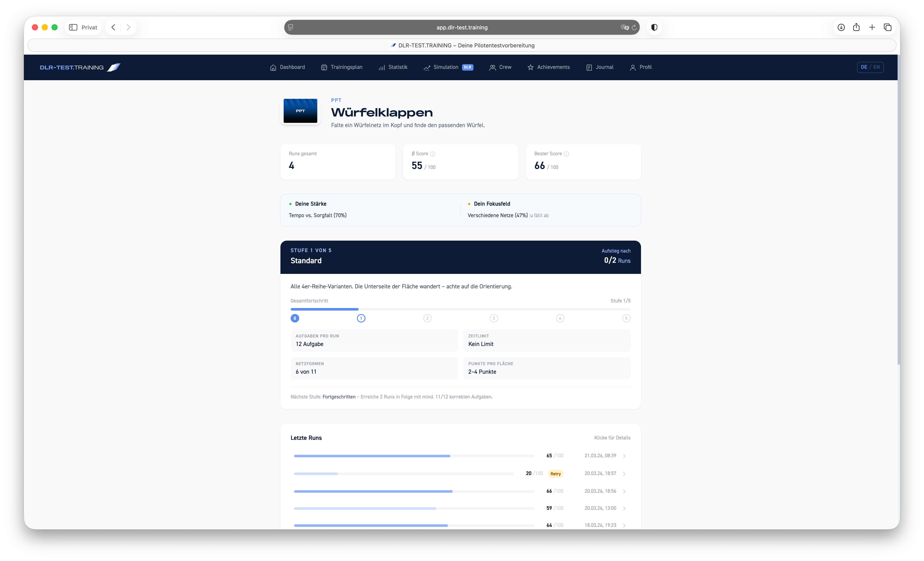Click the Retry badge on 20/100 run
924x561 pixels.
(x=555, y=474)
